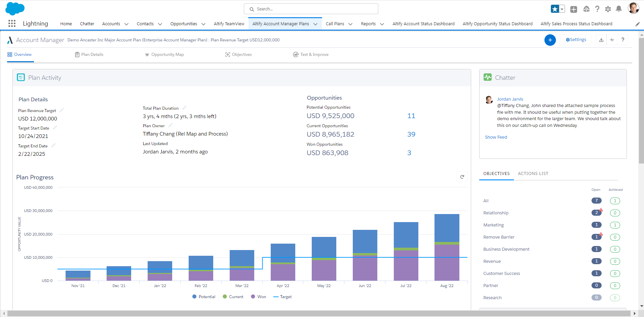
Task: Open the notifications bell
Action: pyautogui.click(x=619, y=9)
